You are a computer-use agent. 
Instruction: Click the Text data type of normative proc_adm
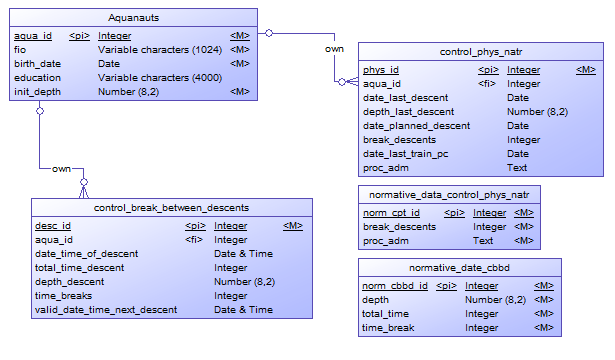pos(483,241)
